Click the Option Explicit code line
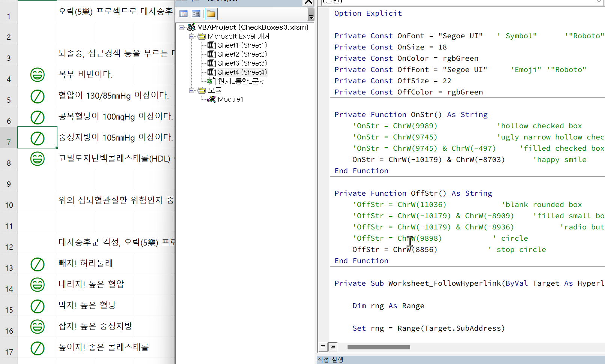The width and height of the screenshot is (605, 364). 368,13
